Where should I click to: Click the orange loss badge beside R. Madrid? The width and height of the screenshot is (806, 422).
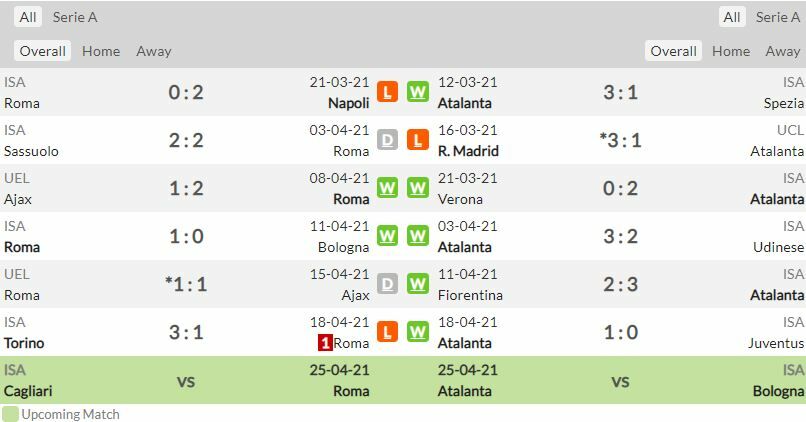[418, 141]
